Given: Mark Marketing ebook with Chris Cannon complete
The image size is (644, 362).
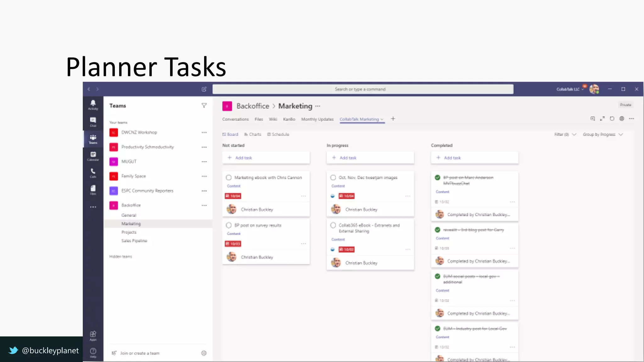Looking at the screenshot, I should [x=229, y=178].
